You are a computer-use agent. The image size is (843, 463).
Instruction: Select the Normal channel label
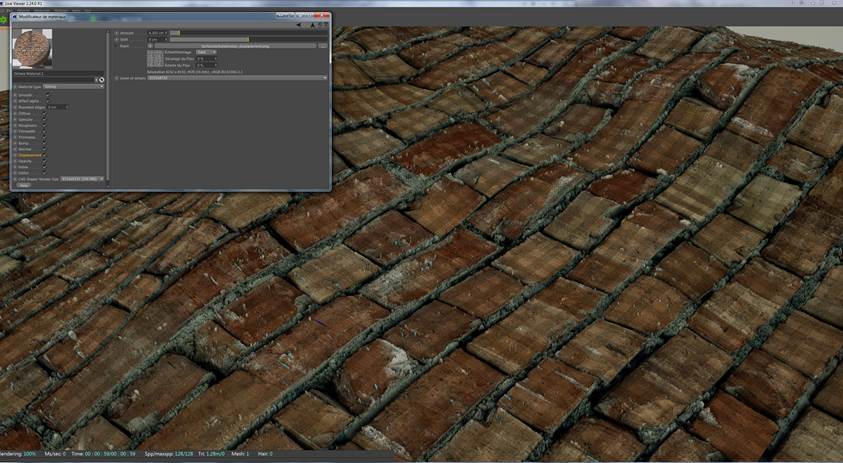tap(25, 149)
